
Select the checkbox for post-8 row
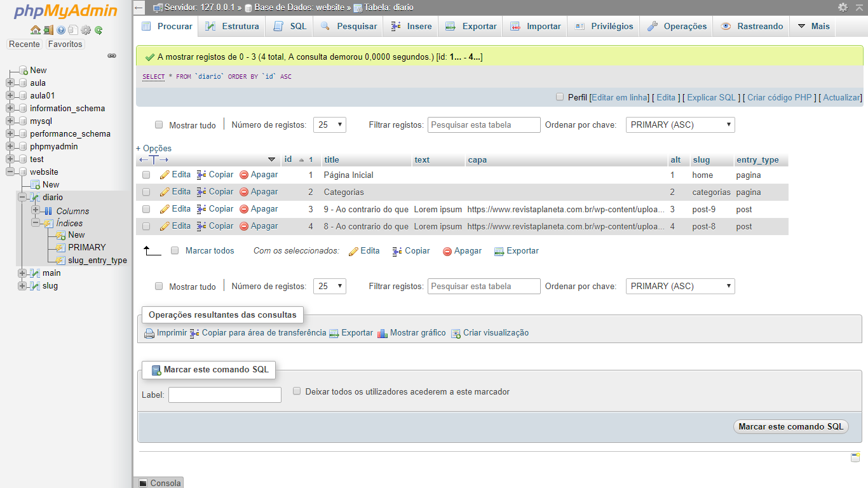(x=146, y=226)
